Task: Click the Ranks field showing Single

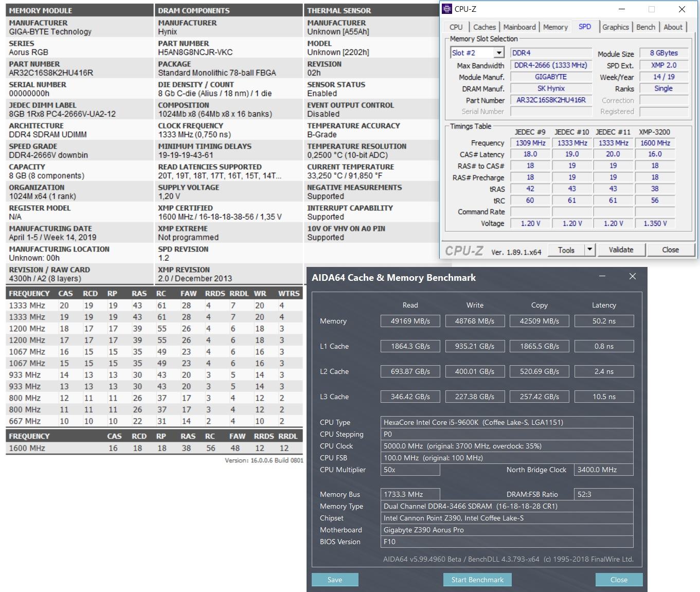Action: [x=663, y=88]
